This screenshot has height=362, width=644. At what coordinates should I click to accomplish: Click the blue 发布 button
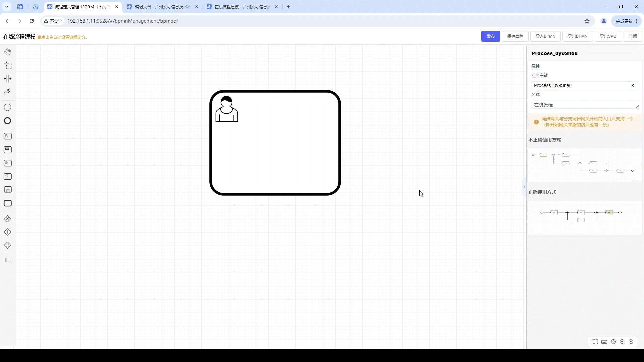490,36
